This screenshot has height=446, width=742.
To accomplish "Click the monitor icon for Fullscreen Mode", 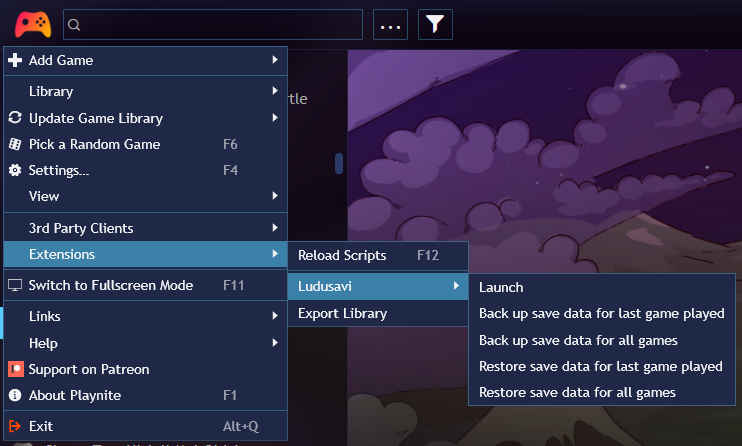I will (15, 285).
